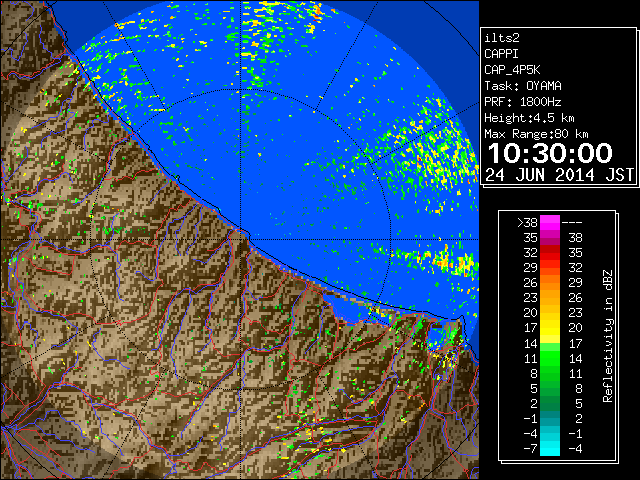Pick the red band of the reflectivity scale
The width and height of the screenshot is (640, 480).
tap(550, 253)
